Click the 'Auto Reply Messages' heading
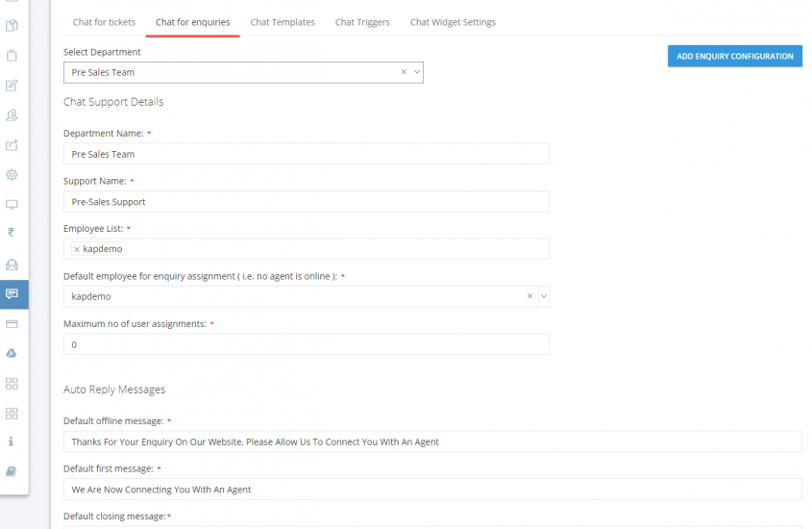The height and width of the screenshot is (529, 812). pyautogui.click(x=114, y=390)
